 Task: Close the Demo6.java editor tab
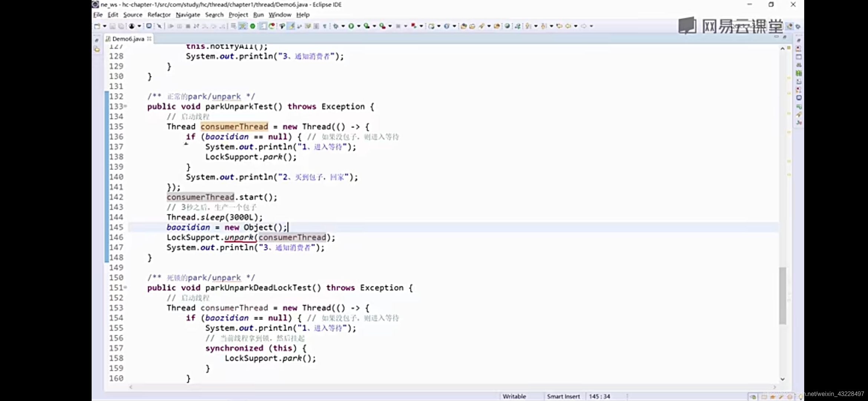(x=149, y=39)
